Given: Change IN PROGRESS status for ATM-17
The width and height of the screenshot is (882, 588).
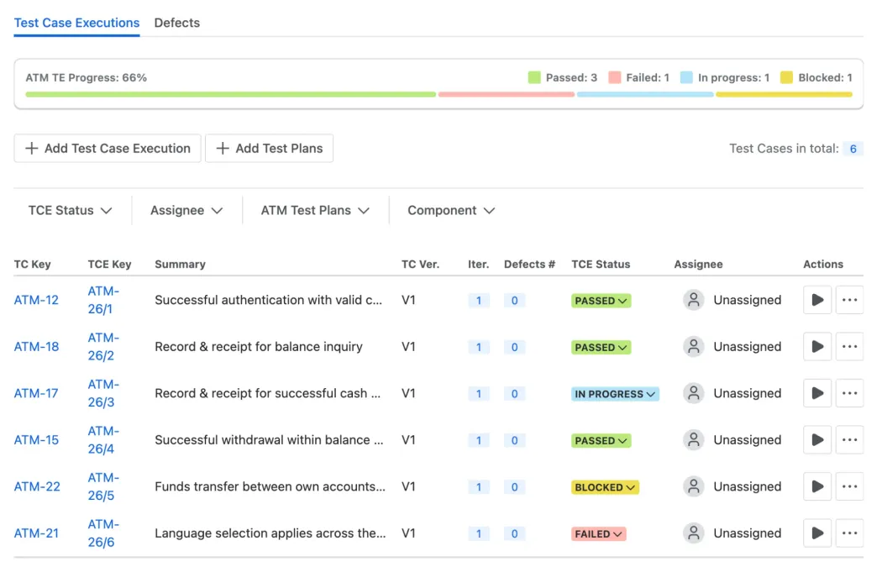Looking at the screenshot, I should (x=615, y=394).
